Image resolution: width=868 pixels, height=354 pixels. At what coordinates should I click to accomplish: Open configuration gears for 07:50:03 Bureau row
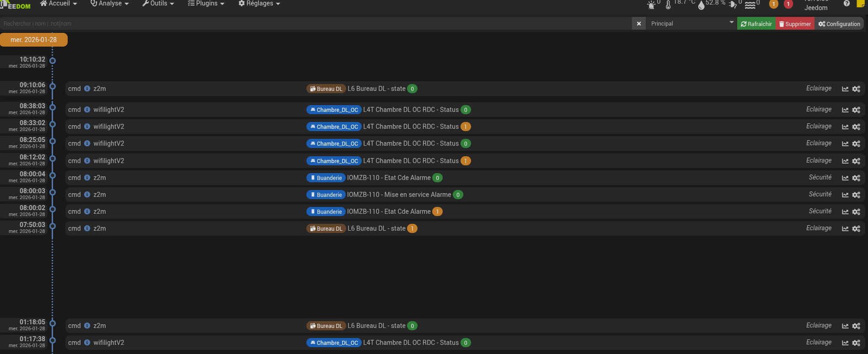click(856, 229)
